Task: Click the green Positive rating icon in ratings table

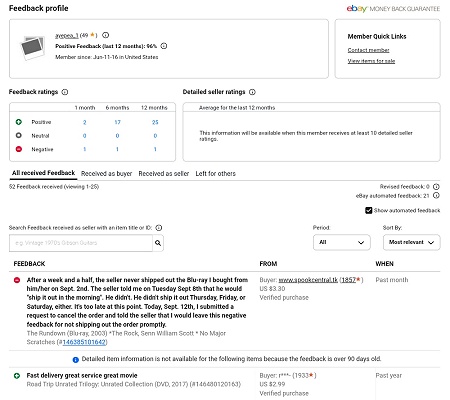Action: coord(19,122)
